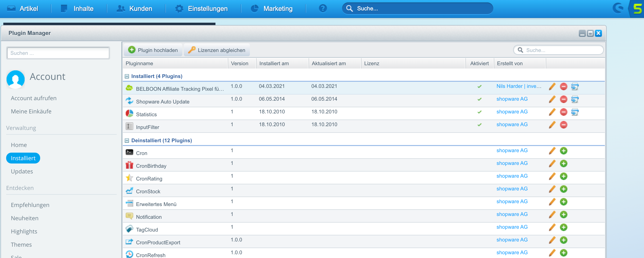644x258 pixels.
Task: Edit the BELBOON Affiliate Tracking plugin
Action: (x=552, y=86)
